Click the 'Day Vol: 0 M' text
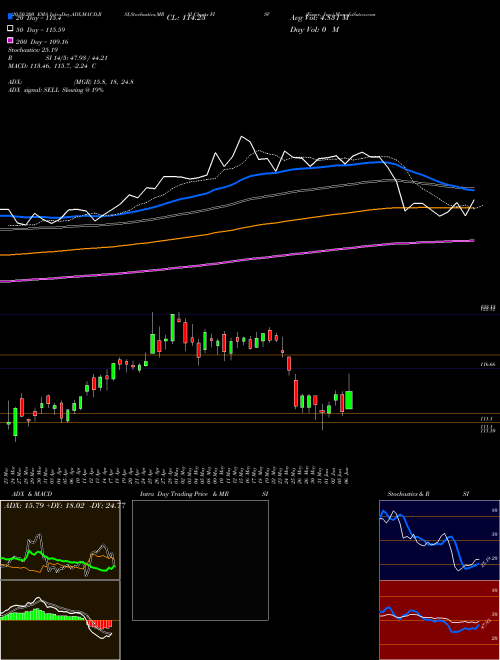The height and width of the screenshot is (660, 500). 314,29
